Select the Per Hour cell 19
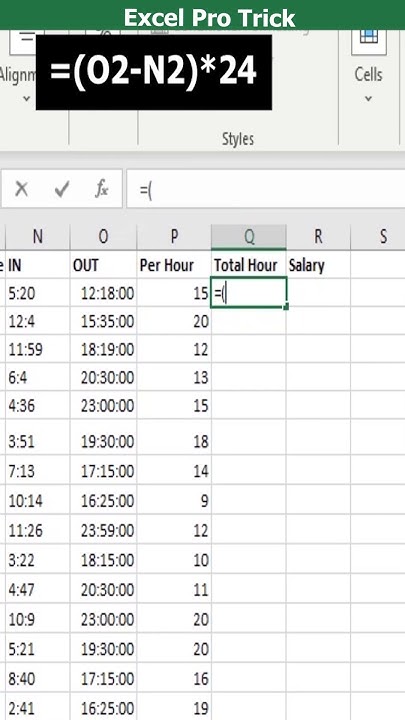405x720 pixels. 174,708
